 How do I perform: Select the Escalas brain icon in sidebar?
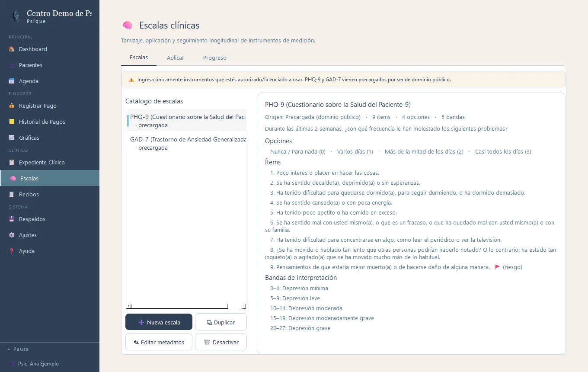13,179
